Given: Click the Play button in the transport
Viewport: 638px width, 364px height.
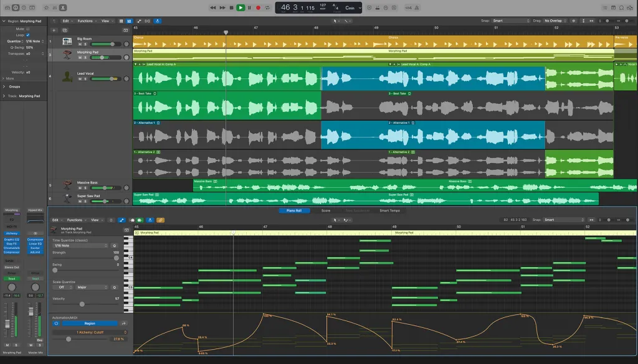Looking at the screenshot, I should (x=240, y=7).
